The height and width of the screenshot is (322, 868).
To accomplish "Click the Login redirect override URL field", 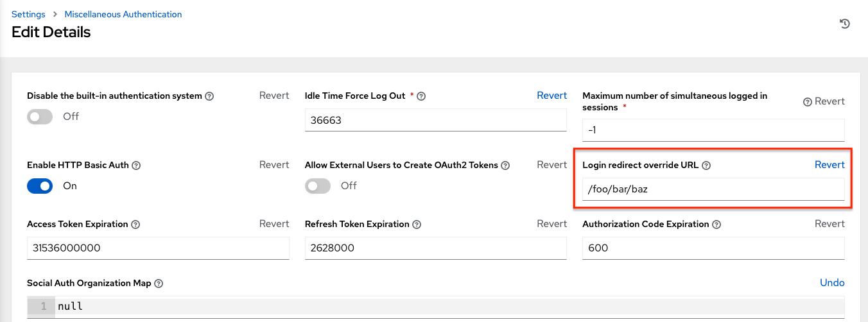I will pyautogui.click(x=713, y=189).
